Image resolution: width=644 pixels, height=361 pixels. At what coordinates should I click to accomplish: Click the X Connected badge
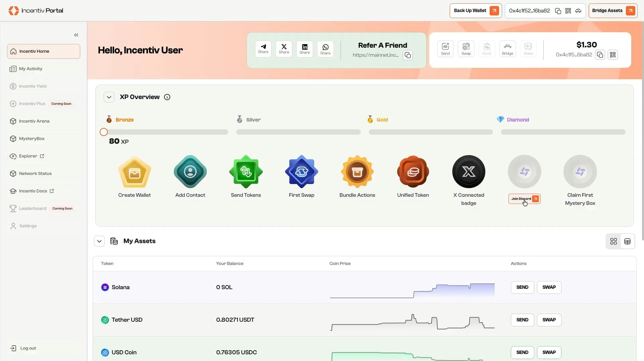click(469, 172)
